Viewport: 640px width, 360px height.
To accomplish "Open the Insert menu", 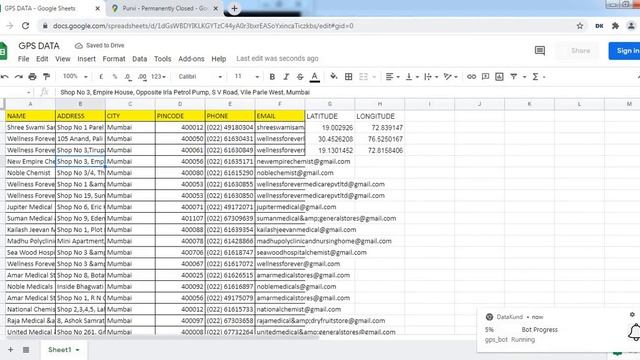I will tap(87, 59).
